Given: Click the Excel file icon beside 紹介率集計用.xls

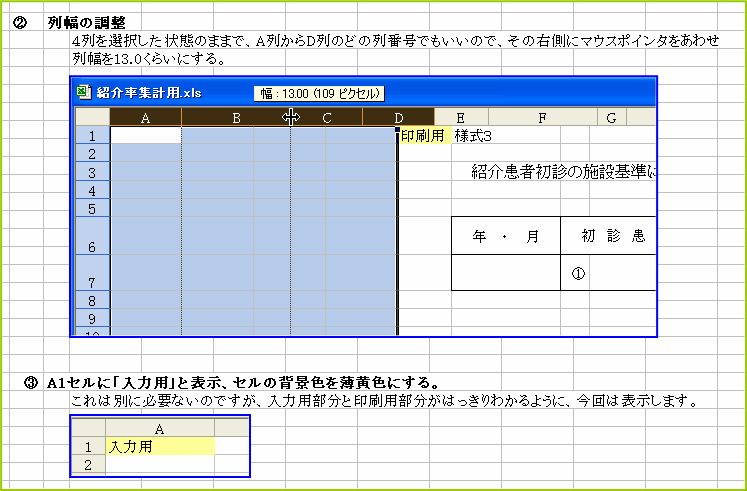Looking at the screenshot, I should [x=84, y=92].
